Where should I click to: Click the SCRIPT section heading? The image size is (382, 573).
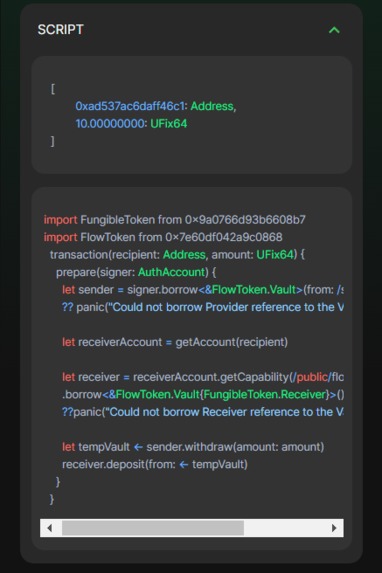coord(61,30)
